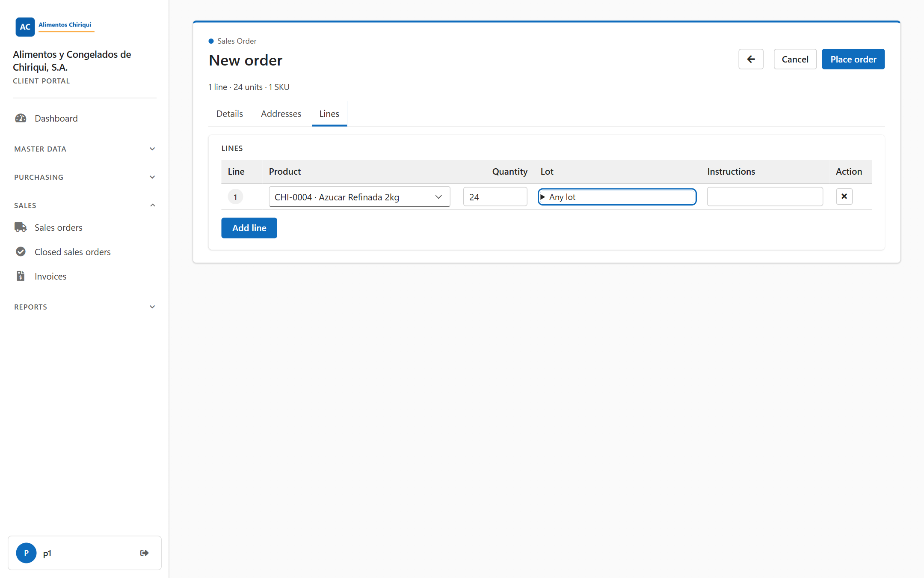The image size is (924, 578).
Task: Expand the Purchasing section
Action: point(85,177)
